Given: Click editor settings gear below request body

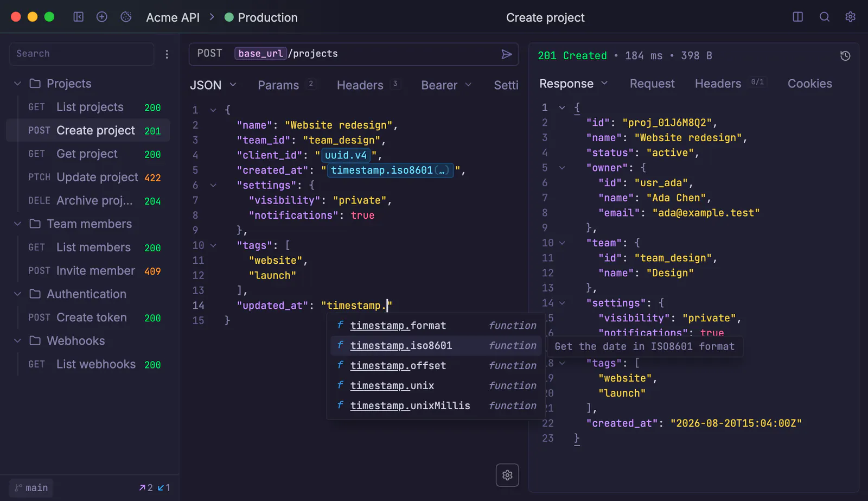Looking at the screenshot, I should [507, 475].
